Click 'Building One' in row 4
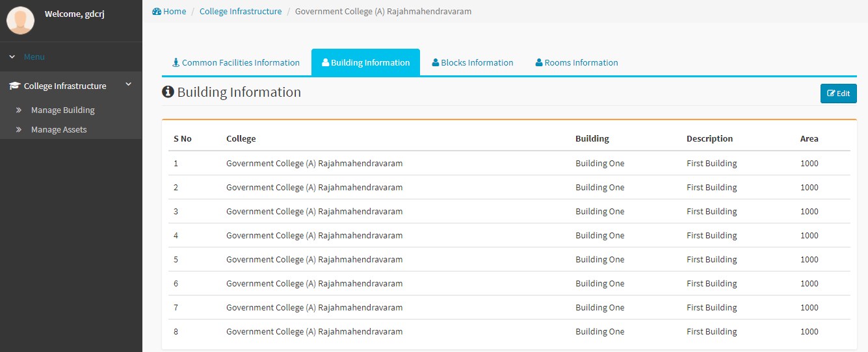Image resolution: width=868 pixels, height=352 pixels. (599, 236)
